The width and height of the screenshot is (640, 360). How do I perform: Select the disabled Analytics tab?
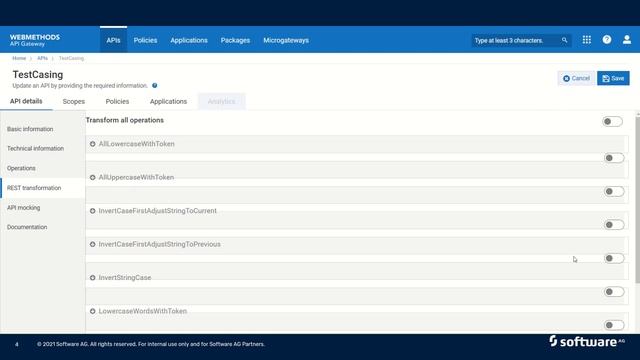tap(222, 102)
